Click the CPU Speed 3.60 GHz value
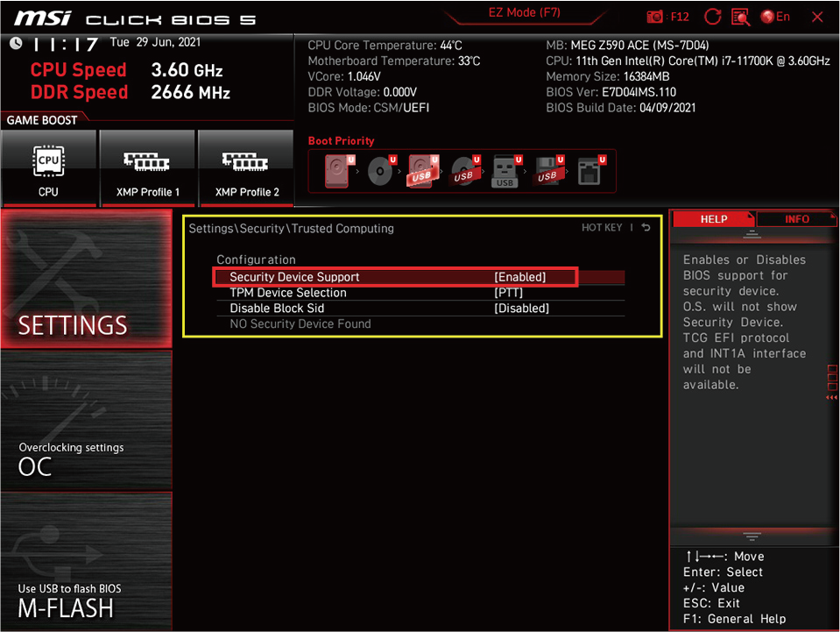840x632 pixels. click(187, 69)
